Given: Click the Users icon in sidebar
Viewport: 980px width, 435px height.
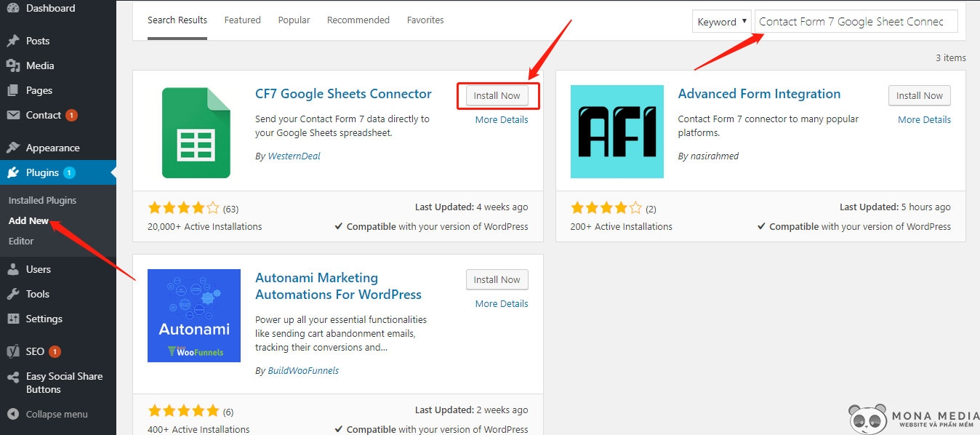Looking at the screenshot, I should tap(13, 269).
